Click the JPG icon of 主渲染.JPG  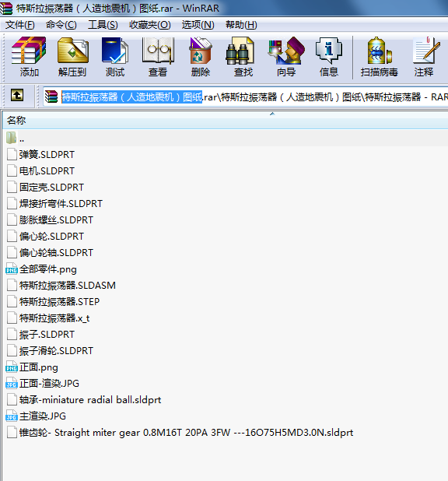(x=12, y=416)
